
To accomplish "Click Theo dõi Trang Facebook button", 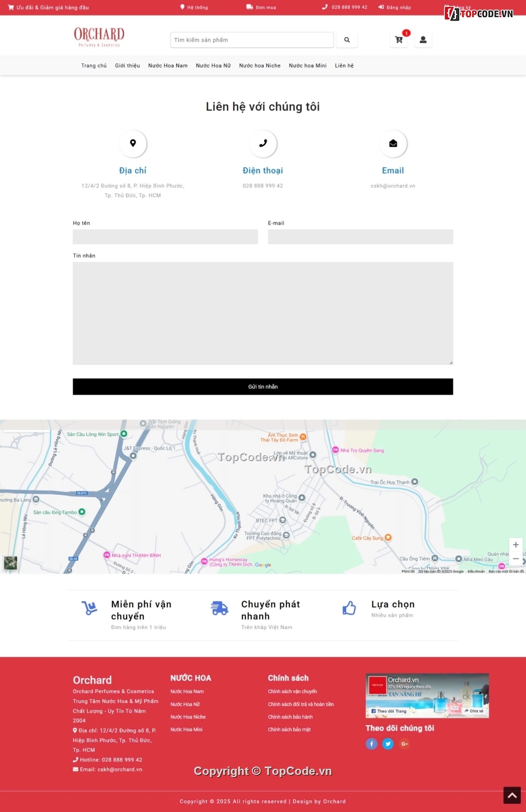I will click(x=389, y=711).
